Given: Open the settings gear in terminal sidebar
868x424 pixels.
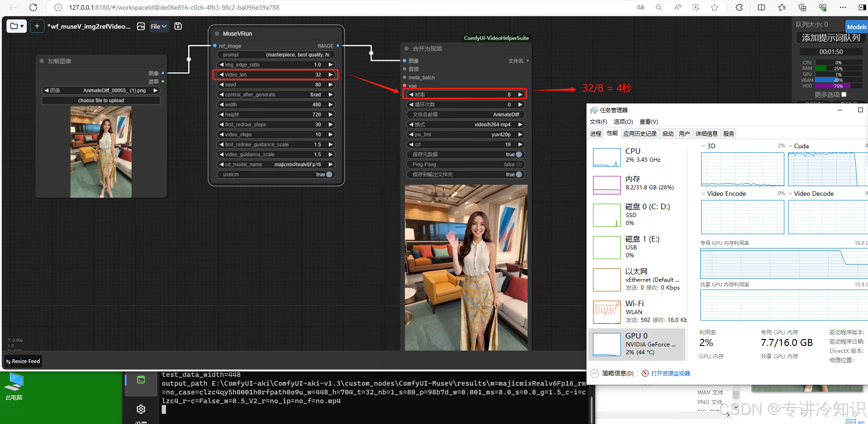Looking at the screenshot, I should (x=141, y=409).
